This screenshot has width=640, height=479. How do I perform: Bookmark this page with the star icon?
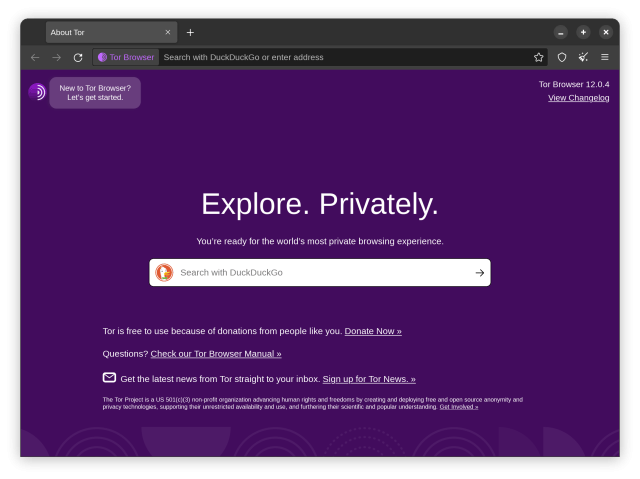point(538,57)
